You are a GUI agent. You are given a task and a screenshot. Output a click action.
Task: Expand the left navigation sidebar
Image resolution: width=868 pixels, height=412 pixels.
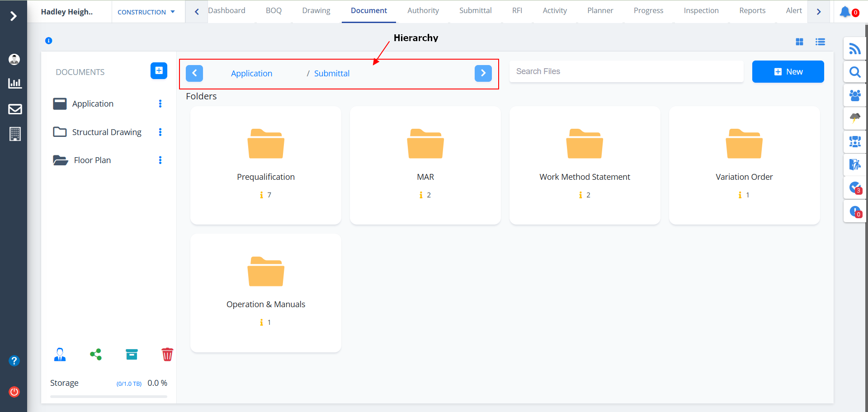coord(14,16)
